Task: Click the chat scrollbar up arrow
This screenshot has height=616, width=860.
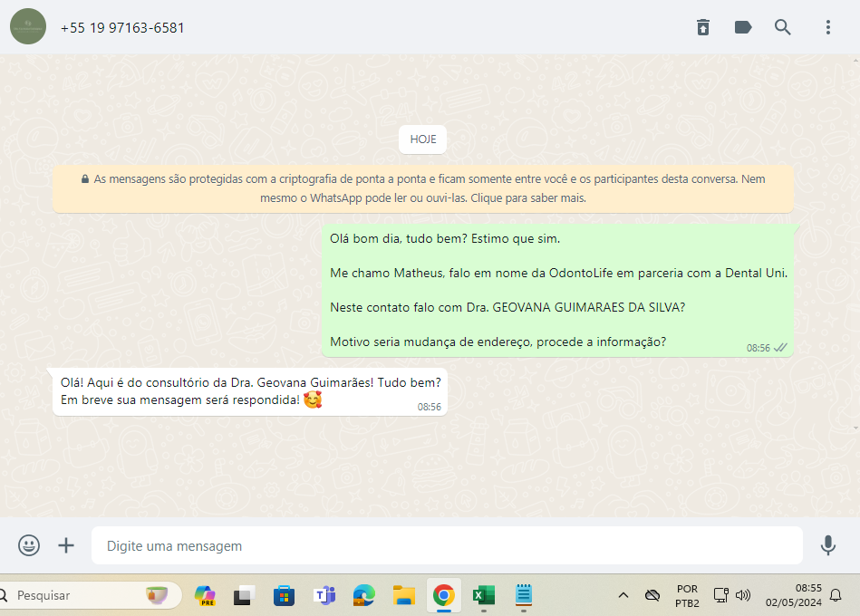Action: pyautogui.click(x=855, y=60)
